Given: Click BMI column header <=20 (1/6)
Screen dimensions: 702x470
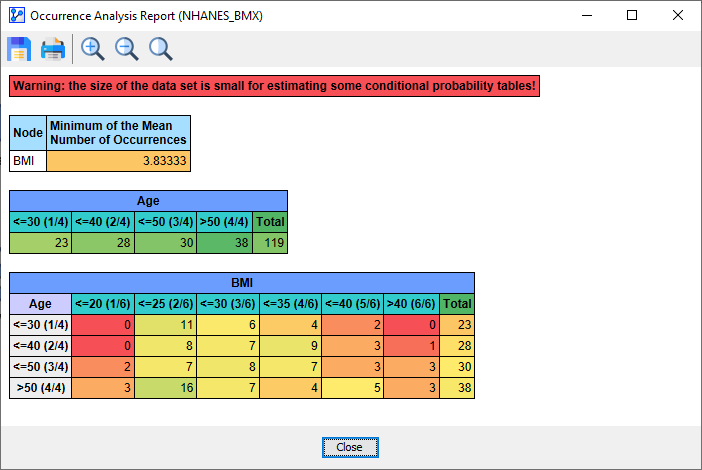Looking at the screenshot, I should coord(103,304).
